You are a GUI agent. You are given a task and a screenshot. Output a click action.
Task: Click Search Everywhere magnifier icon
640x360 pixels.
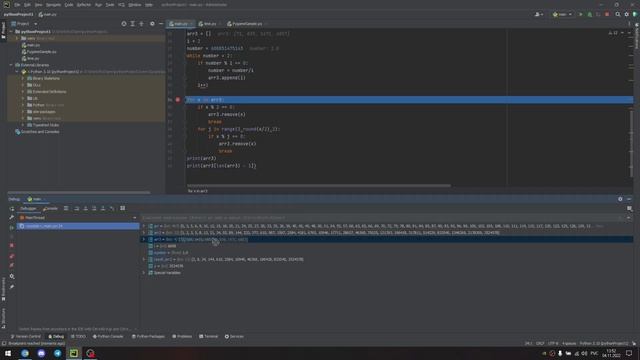pos(618,14)
